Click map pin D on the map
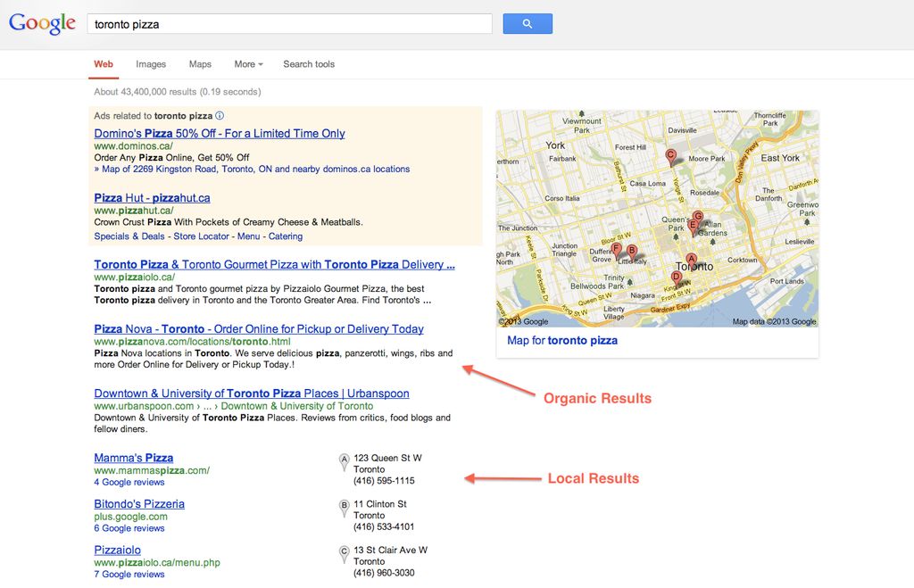914x588 pixels. tap(677, 278)
